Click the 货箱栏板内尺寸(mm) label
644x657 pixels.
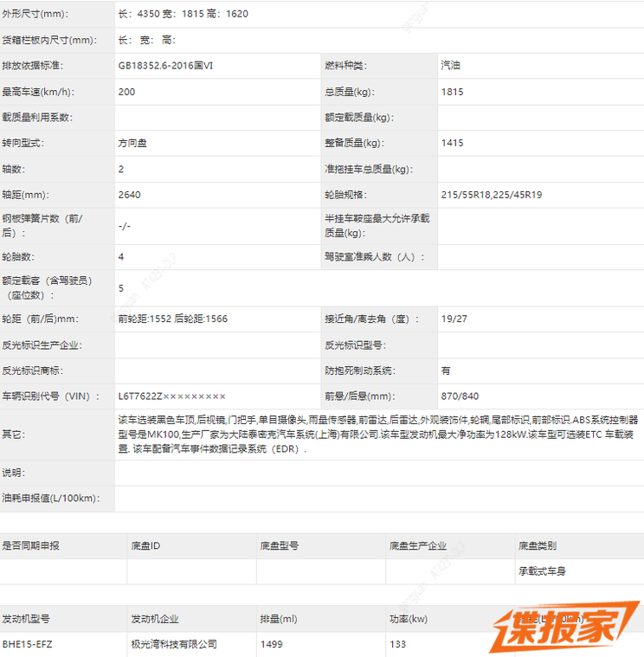pos(49,40)
